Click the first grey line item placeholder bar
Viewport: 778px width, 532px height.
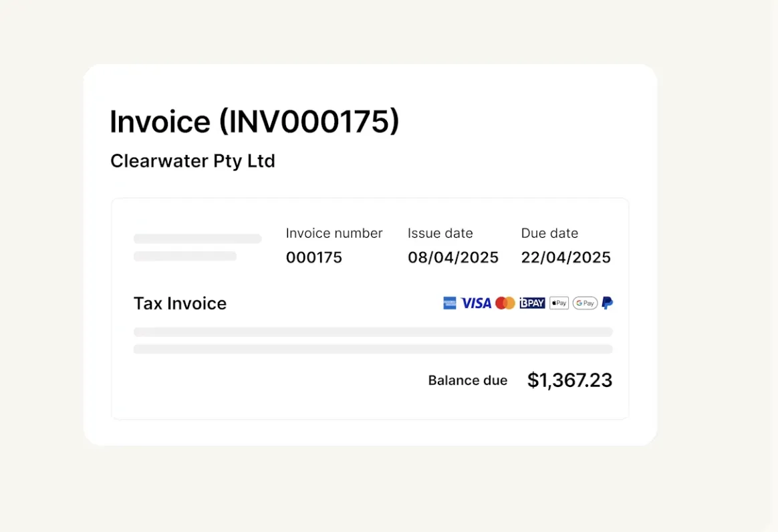click(373, 332)
